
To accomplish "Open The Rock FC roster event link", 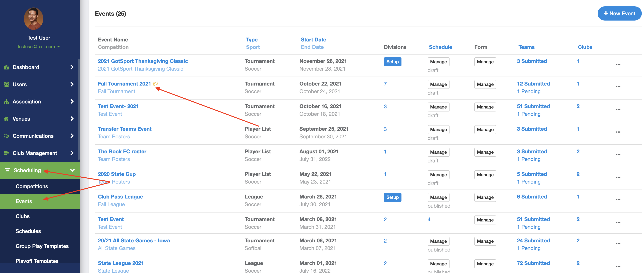I will [x=122, y=151].
